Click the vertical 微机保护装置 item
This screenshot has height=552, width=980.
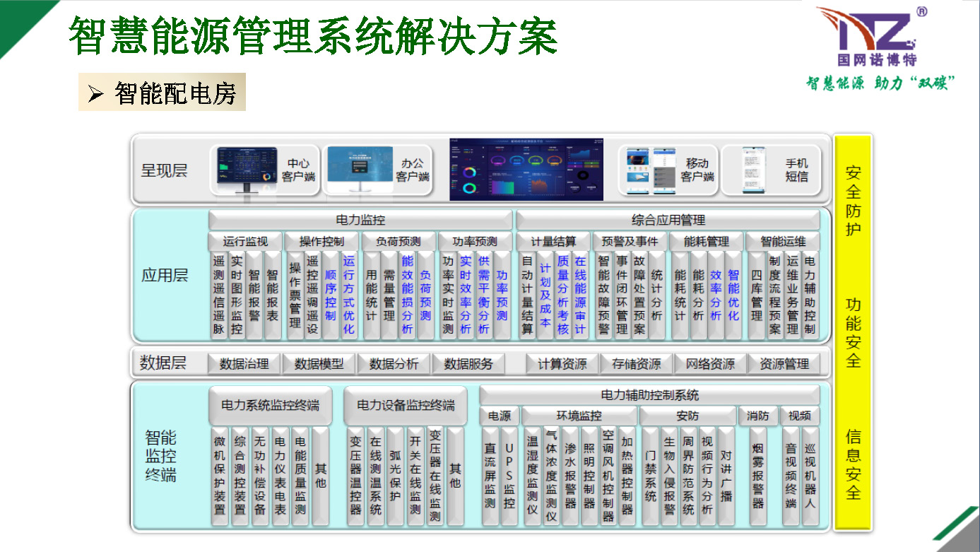tap(220, 476)
